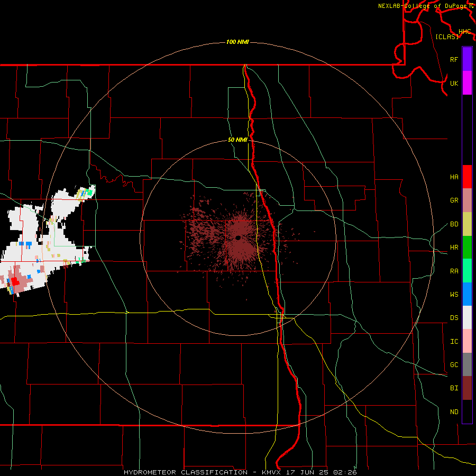Click the 100 NMI range ring label
This screenshot has width=476, height=476.
[237, 42]
